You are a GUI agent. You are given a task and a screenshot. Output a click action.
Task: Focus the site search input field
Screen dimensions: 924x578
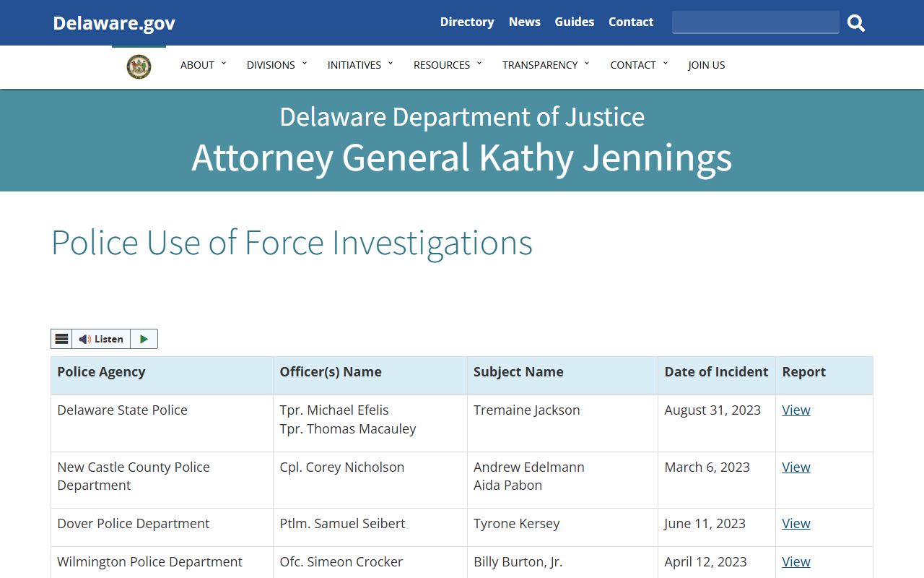[x=756, y=22]
